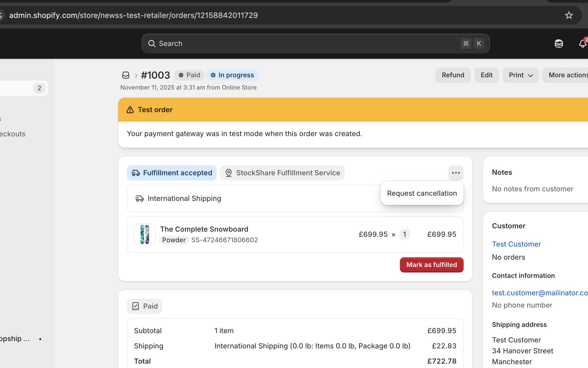Click the orders inbox breadcrumb icon

pyautogui.click(x=125, y=75)
